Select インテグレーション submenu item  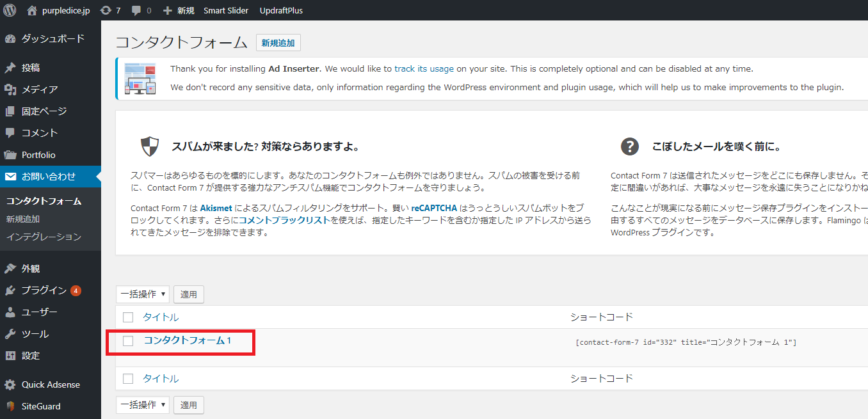[x=44, y=237]
